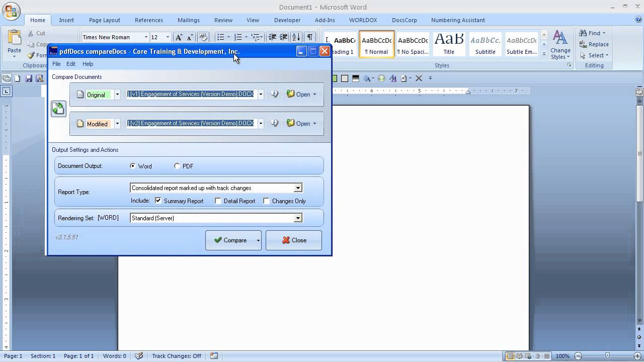Viewport: 644px width, 362px height.
Task: Click the Clear Formatting icon
Action: click(203, 37)
